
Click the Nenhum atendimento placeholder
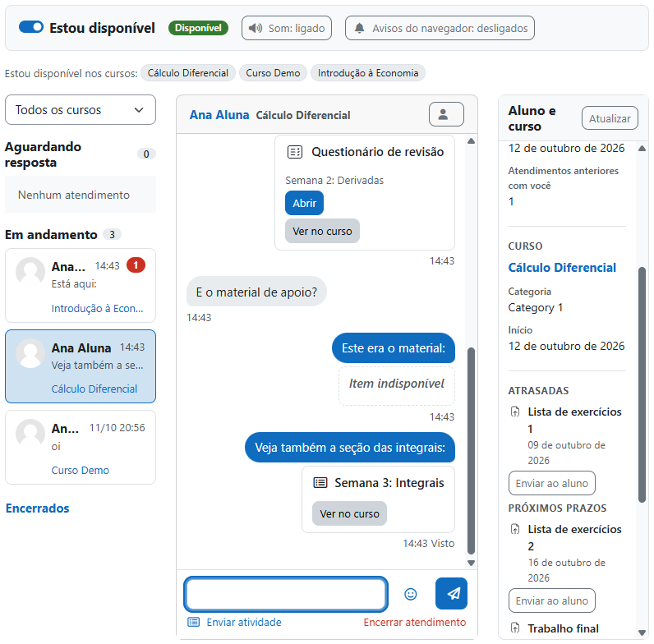point(81,195)
